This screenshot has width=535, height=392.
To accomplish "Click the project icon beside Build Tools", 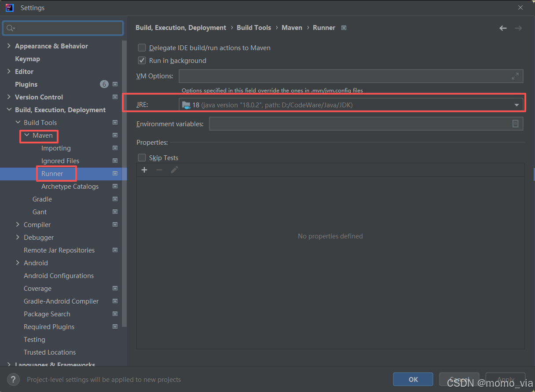I will tap(115, 122).
